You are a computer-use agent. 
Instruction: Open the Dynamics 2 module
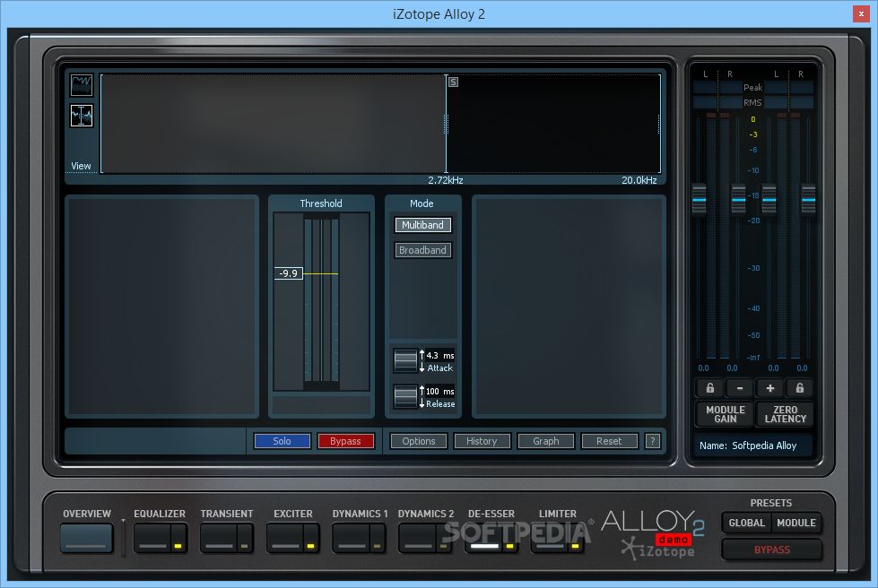[417, 538]
